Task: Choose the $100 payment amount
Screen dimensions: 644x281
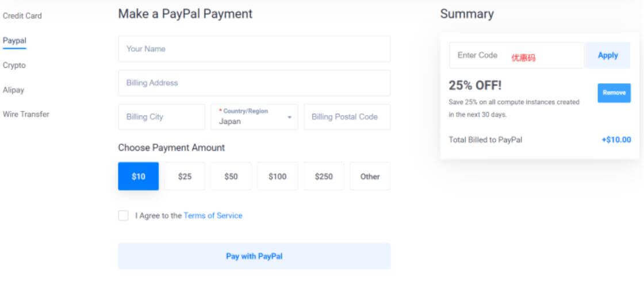Action: [x=278, y=176]
